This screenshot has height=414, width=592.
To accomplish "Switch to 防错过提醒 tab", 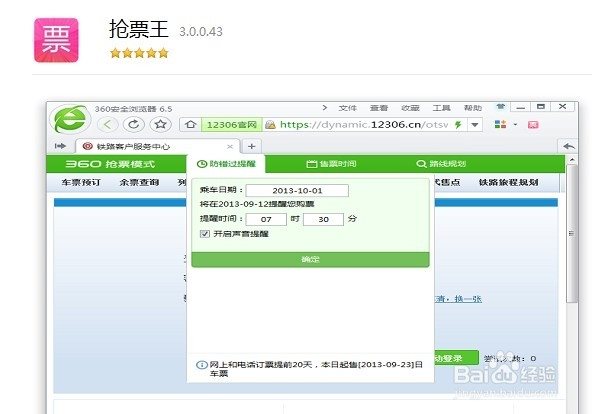I will pyautogui.click(x=226, y=164).
